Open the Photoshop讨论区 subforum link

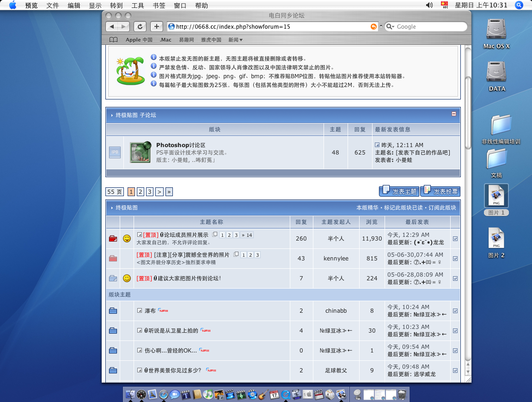(x=180, y=145)
